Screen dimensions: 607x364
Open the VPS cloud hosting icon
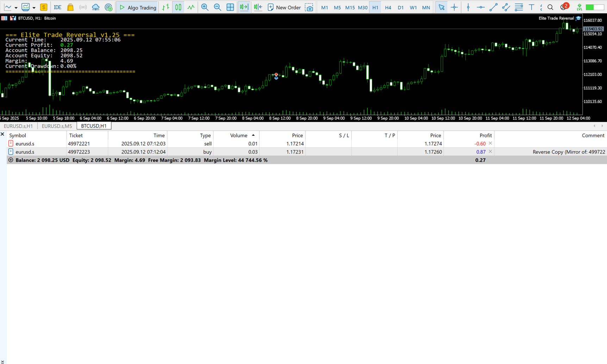(x=95, y=7)
